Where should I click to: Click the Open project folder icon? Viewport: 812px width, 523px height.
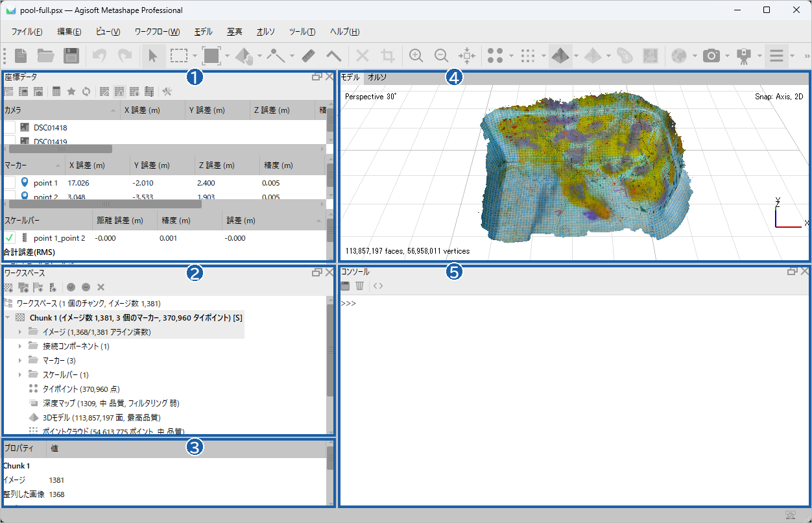[45, 56]
